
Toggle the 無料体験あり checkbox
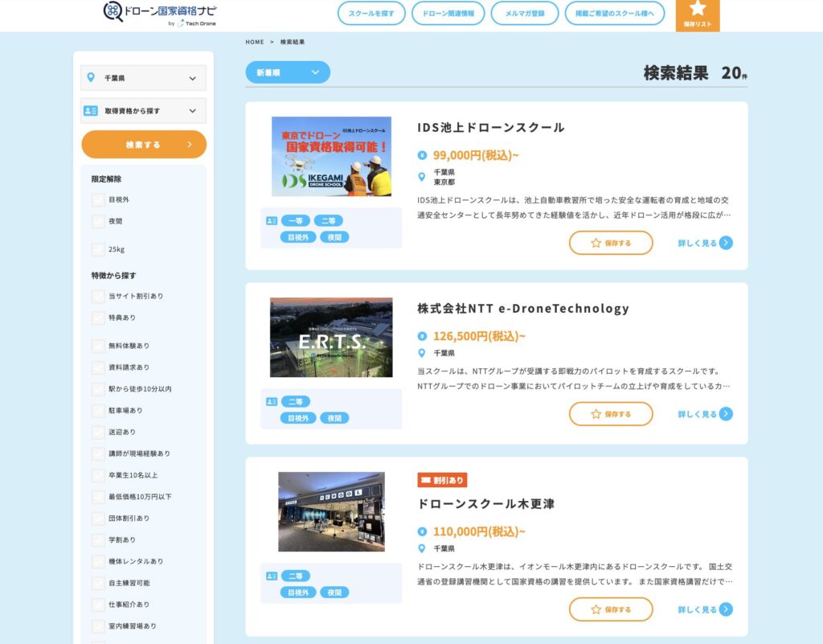pos(98,346)
